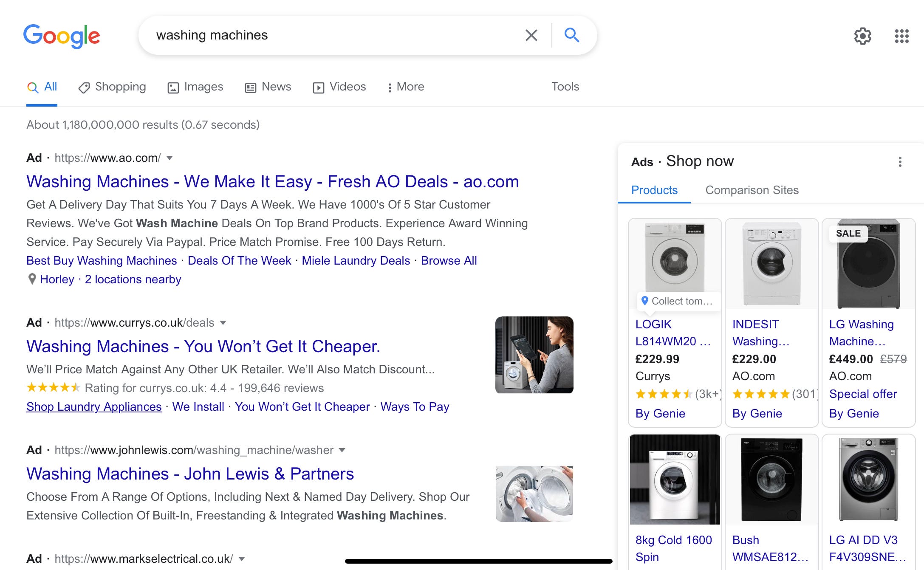Switch to the Shopping tab
The image size is (924, 570).
click(112, 87)
